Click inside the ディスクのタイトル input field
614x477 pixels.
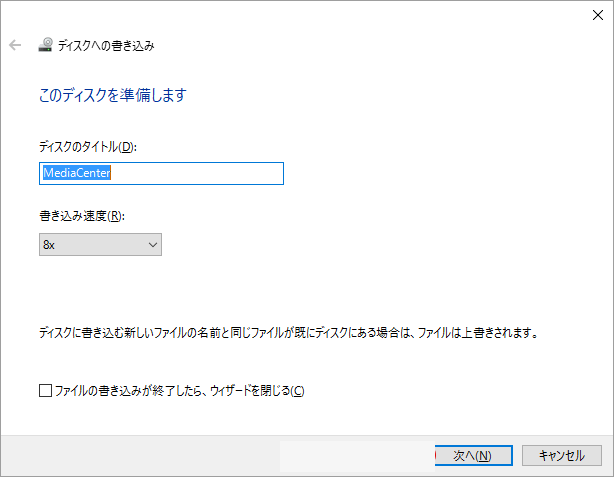point(160,173)
